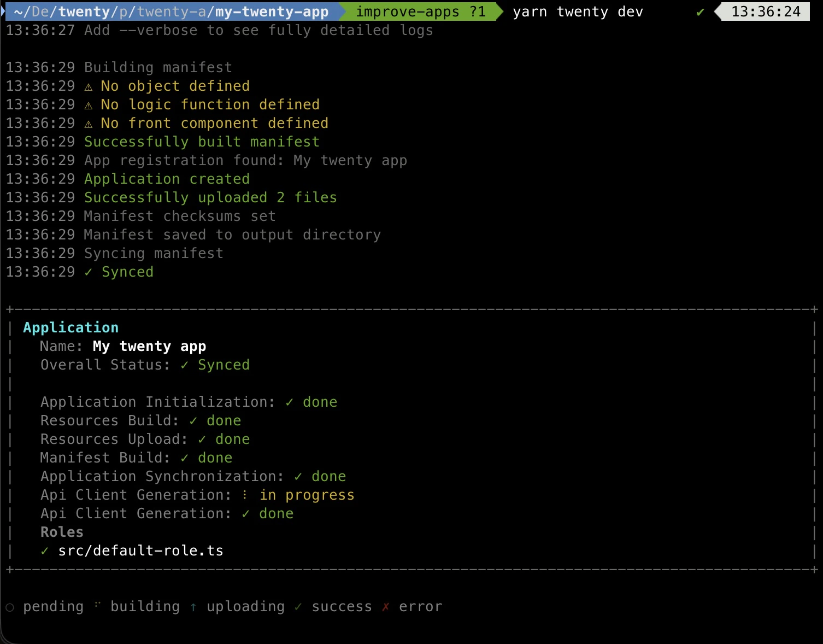Click the "Application created" log line
This screenshot has height=644, width=823.
coord(167,179)
